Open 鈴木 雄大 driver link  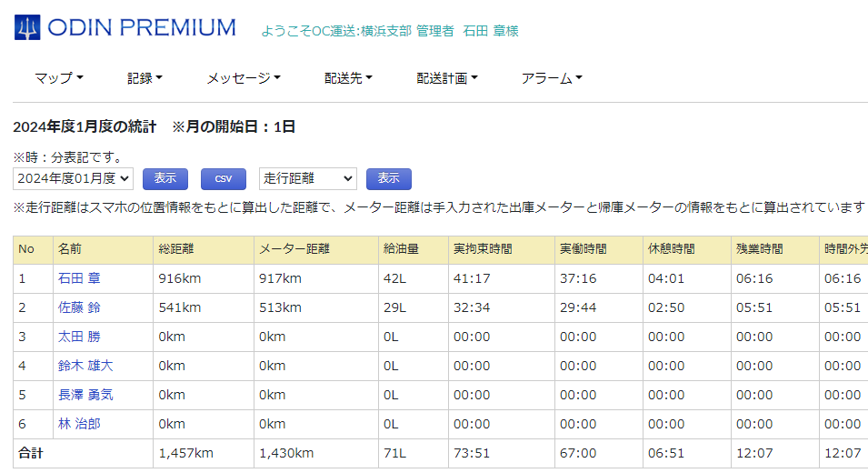[85, 366]
